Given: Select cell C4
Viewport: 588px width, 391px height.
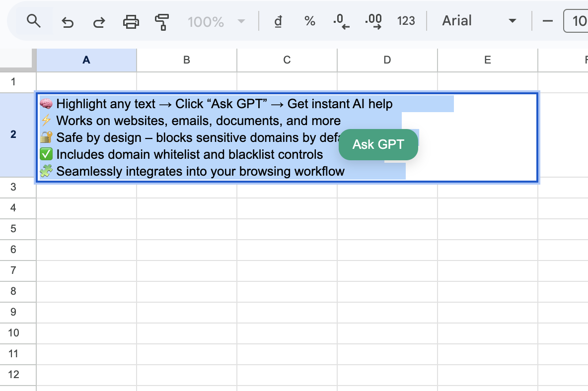Looking at the screenshot, I should point(287,208).
